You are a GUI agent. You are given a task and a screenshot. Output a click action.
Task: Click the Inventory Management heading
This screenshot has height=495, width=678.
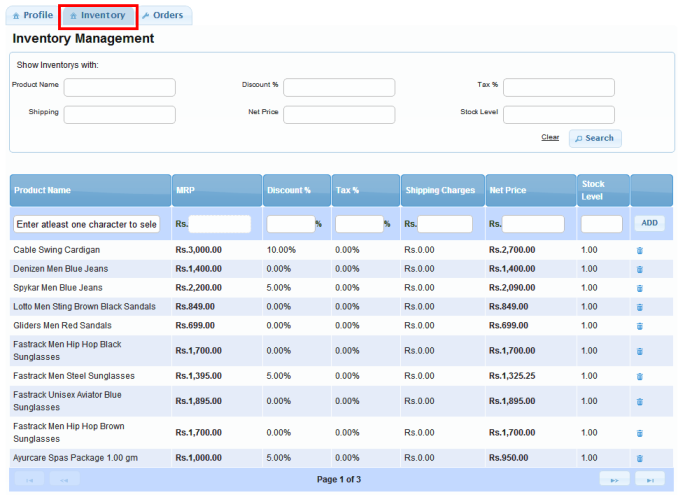tap(83, 38)
